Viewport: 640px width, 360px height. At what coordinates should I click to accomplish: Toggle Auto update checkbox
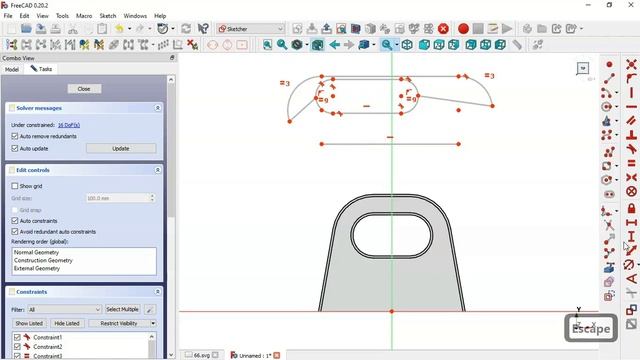(15, 149)
